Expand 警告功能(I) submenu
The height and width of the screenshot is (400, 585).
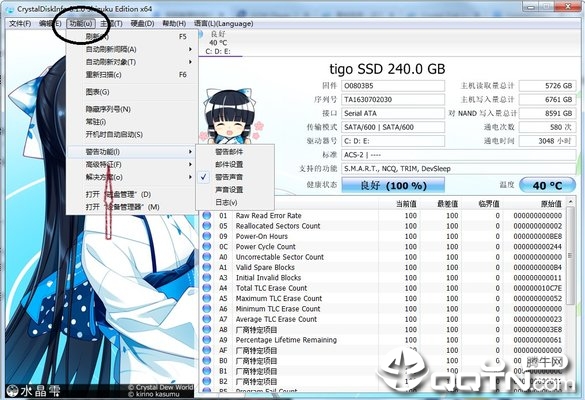132,152
